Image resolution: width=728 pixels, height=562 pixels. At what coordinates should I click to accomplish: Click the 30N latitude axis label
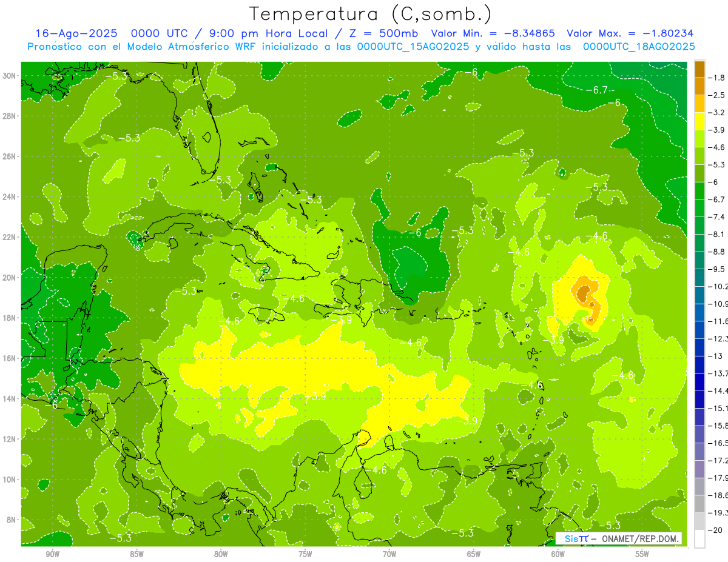[x=9, y=75]
